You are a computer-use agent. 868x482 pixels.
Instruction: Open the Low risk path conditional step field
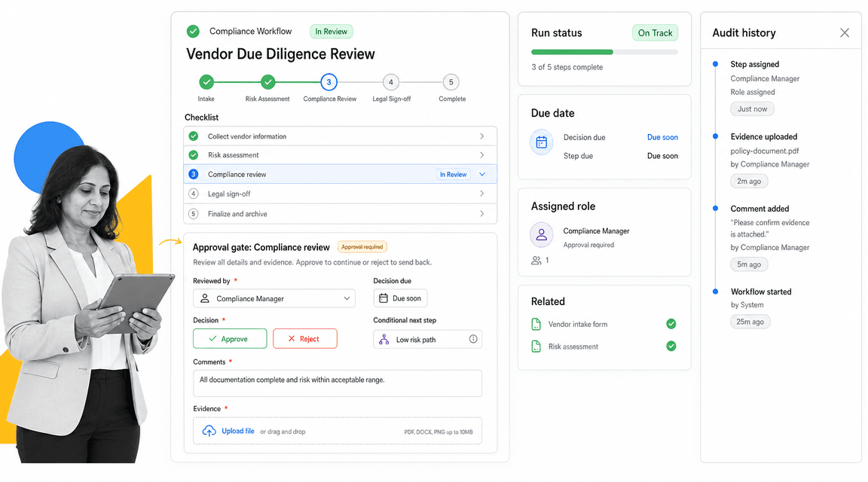pos(427,339)
